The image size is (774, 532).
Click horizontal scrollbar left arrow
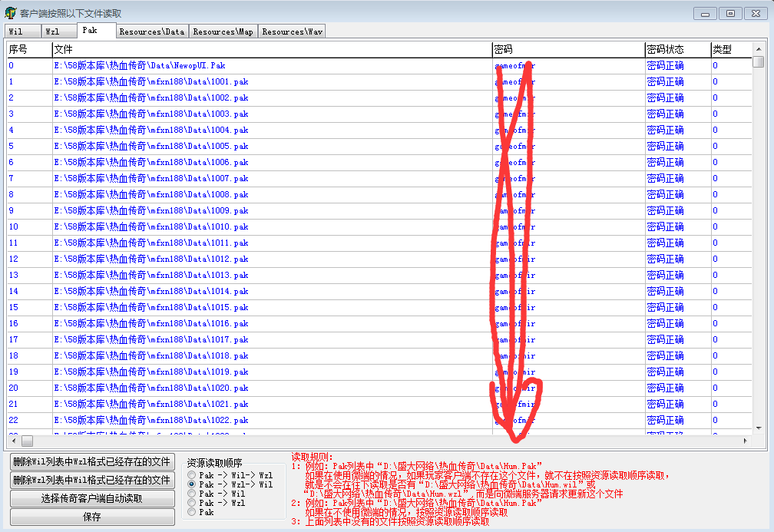[14, 441]
